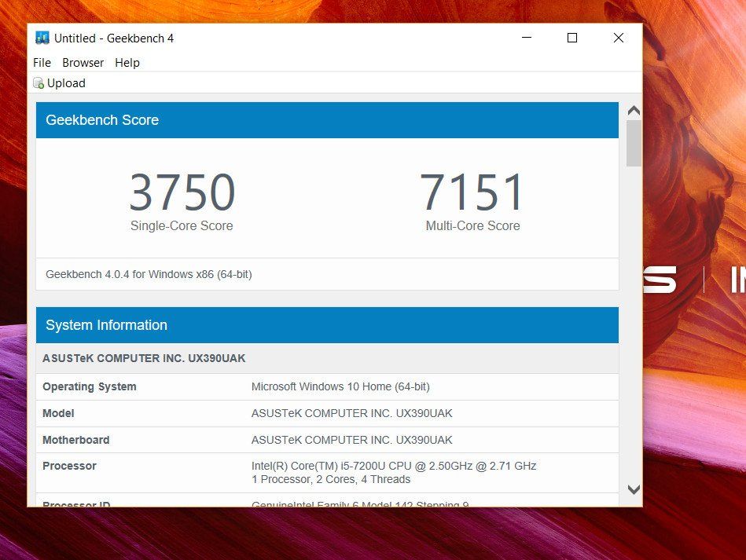Click the Geekbench Score section header
Screen dimensions: 746x560
tap(327, 120)
